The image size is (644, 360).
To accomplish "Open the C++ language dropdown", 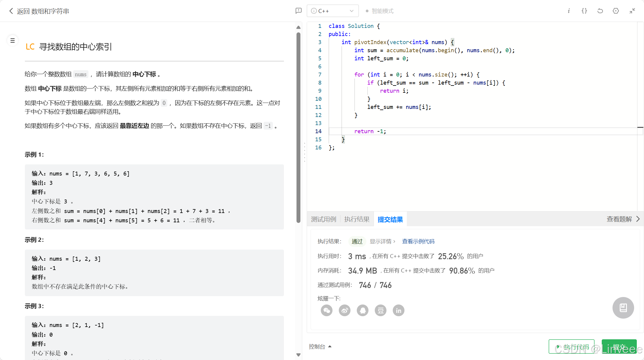I will click(332, 11).
